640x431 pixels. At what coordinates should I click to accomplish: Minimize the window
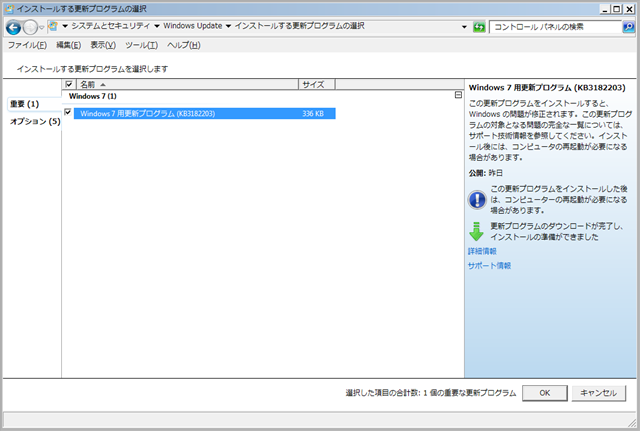point(606,9)
